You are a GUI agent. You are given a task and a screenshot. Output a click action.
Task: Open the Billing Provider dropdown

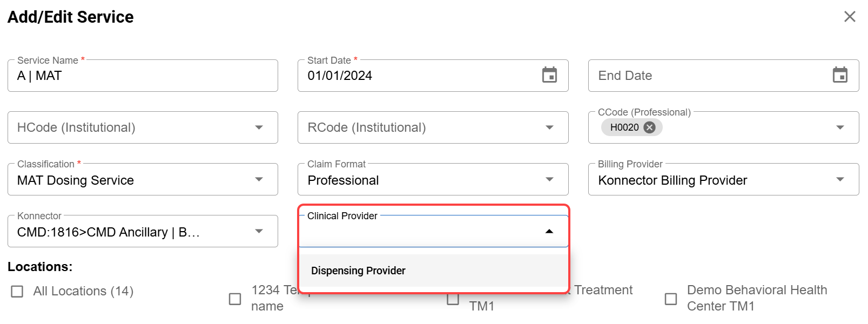coord(840,179)
